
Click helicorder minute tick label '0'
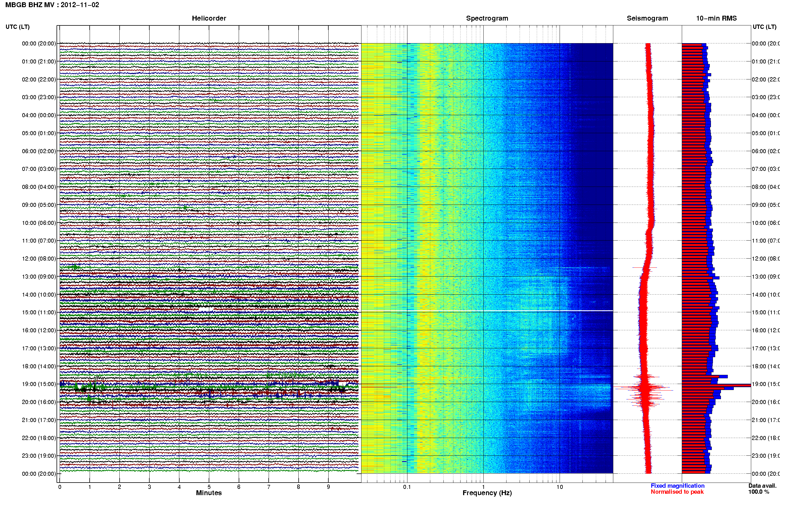60,487
